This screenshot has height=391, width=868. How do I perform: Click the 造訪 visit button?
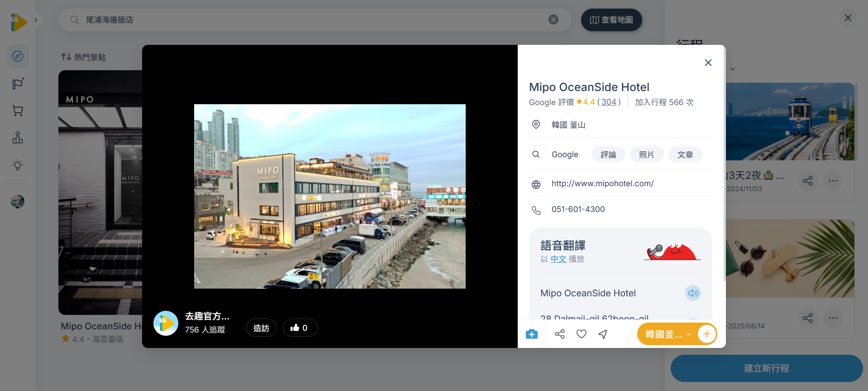point(261,328)
